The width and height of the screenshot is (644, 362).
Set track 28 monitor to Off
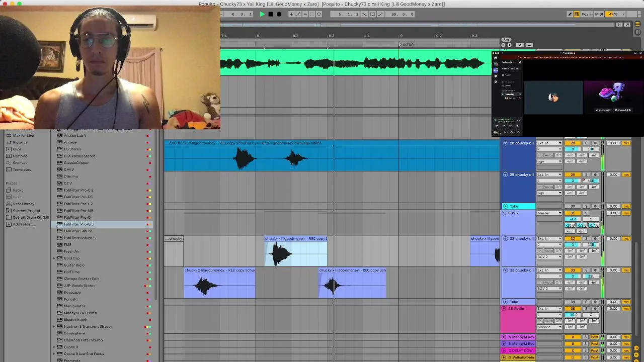[x=558, y=155]
